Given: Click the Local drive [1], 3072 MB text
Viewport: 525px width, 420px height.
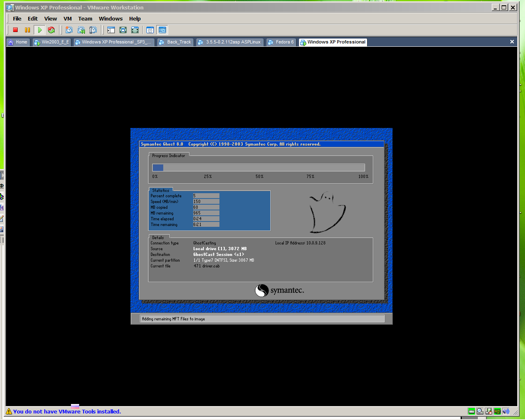Looking at the screenshot, I should [220, 249].
